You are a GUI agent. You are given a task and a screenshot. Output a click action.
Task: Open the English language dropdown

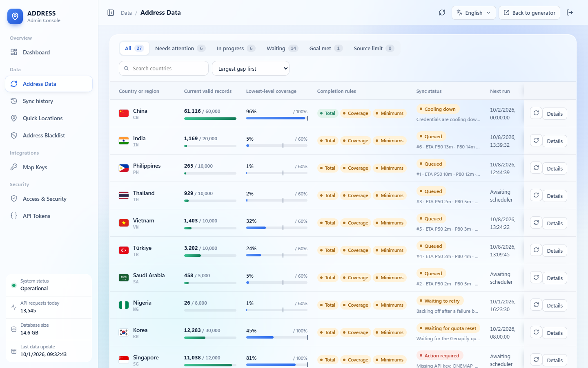click(474, 13)
